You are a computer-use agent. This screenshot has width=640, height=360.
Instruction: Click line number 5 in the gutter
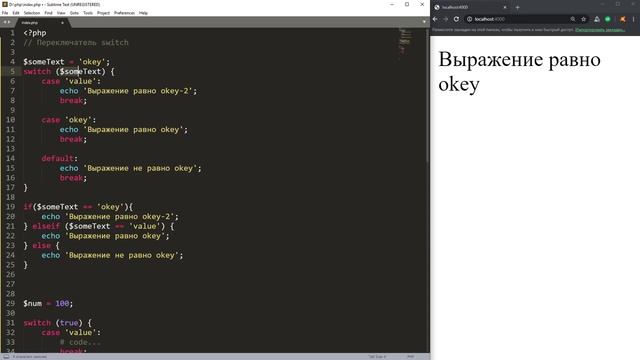pos(12,71)
